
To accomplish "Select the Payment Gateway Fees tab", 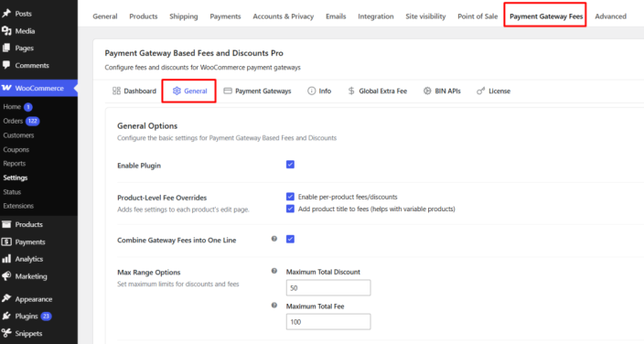I will point(546,16).
